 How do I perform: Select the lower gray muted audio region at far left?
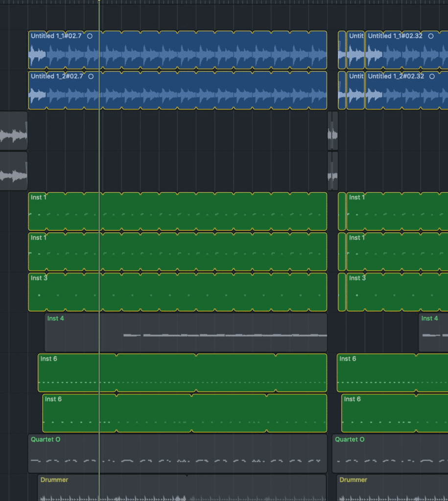coord(14,171)
